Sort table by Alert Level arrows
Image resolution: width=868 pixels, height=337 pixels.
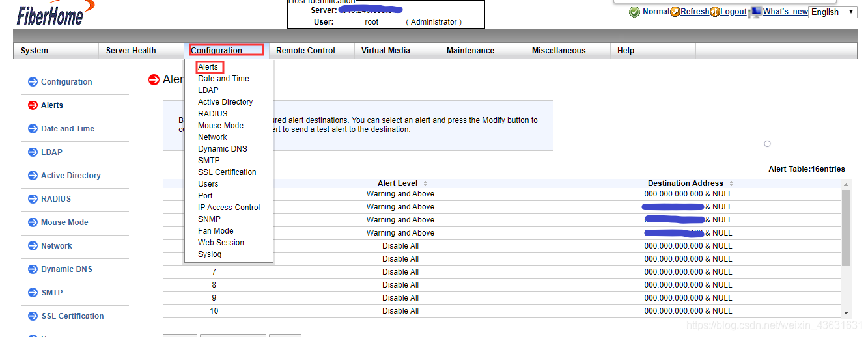[425, 183]
